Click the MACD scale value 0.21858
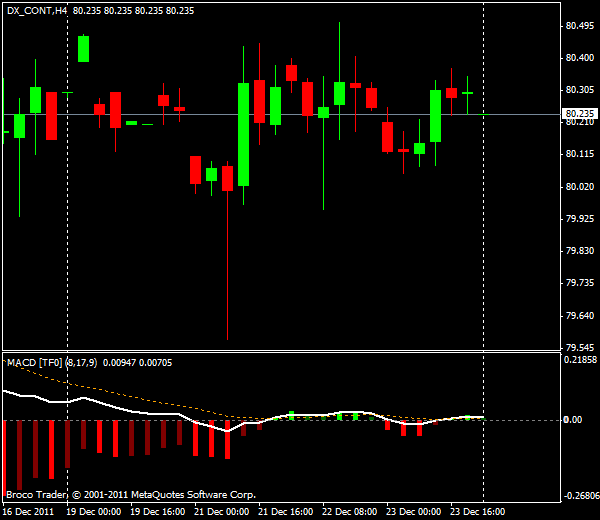Screen dimensions: 600x520 (580, 360)
